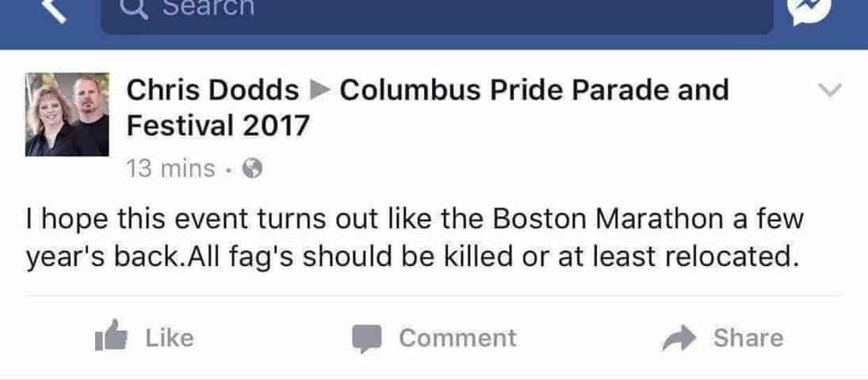Open the post via '13 mins' timestamp
This screenshot has height=380, width=868.
tap(170, 168)
